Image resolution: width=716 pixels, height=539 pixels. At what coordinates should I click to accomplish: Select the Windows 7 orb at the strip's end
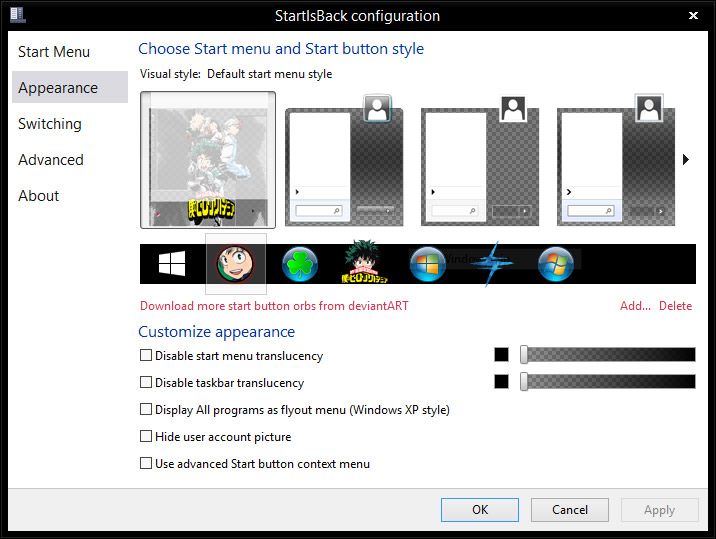tap(556, 264)
